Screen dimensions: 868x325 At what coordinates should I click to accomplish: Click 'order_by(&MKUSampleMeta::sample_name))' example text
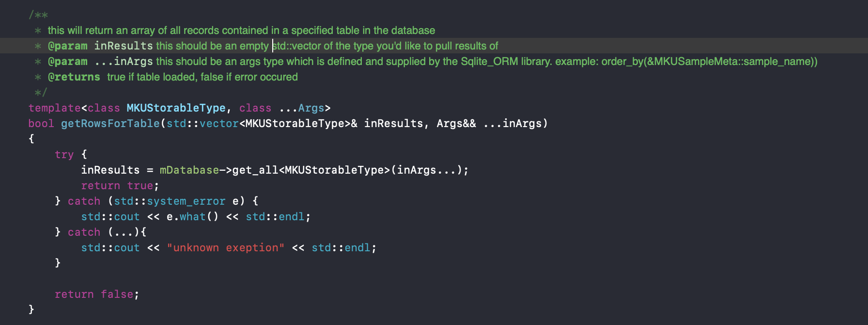(x=710, y=61)
